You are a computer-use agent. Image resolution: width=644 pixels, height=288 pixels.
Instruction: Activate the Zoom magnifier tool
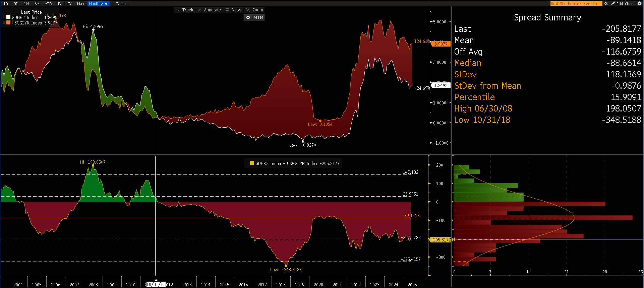click(x=254, y=10)
